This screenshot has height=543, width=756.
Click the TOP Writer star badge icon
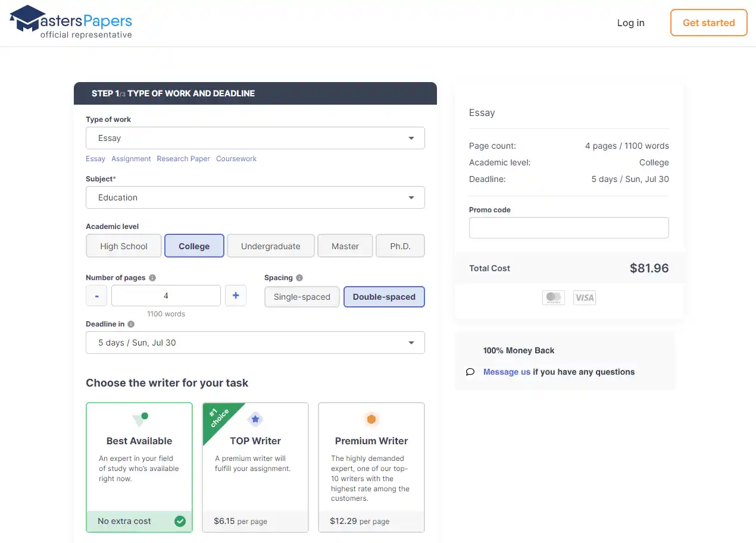click(255, 419)
